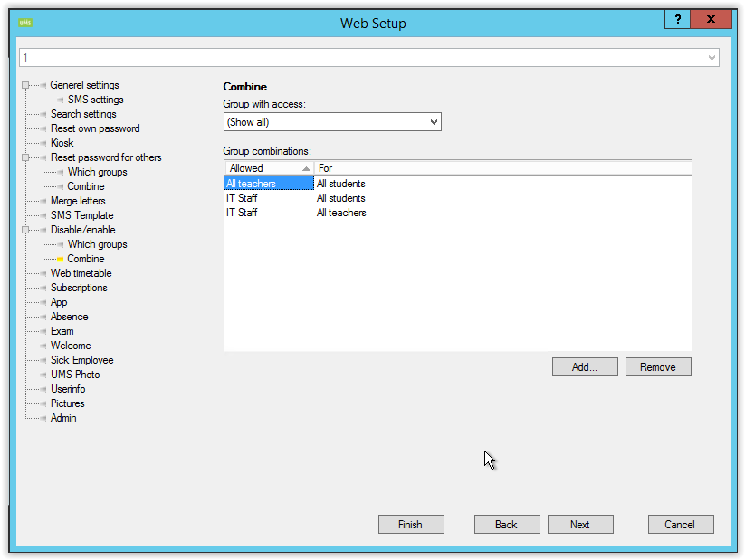Open the Kiosk settings tree item
Viewport: 745px width, 560px height.
(x=62, y=143)
